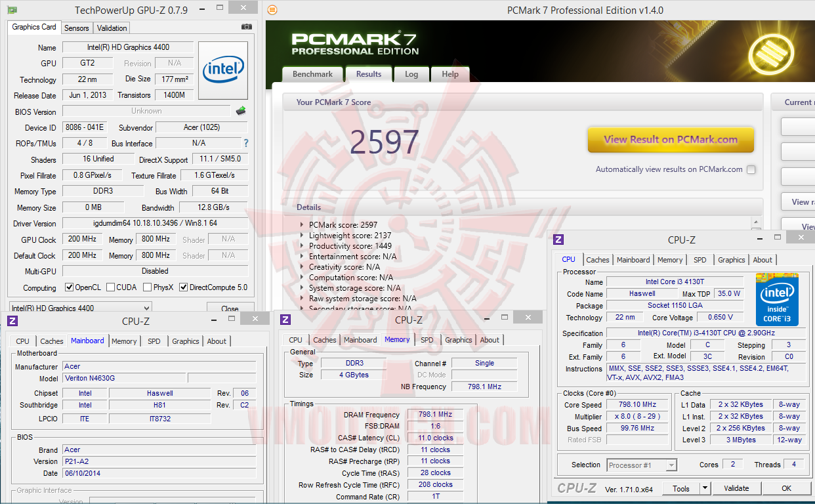Click the OK button in CPU-Z
Viewport: 815px width, 504px height.
pos(786,488)
